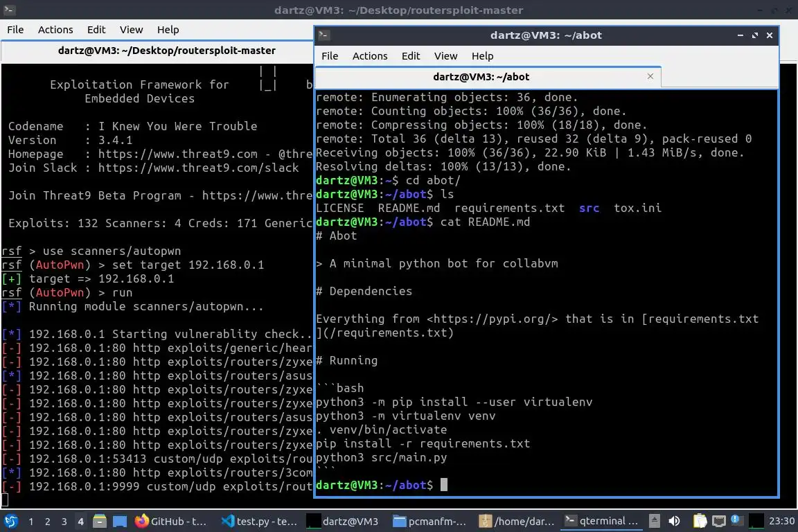The width and height of the screenshot is (798, 532).
Task: Switch to workspace 3 in the pager
Action: (x=64, y=522)
